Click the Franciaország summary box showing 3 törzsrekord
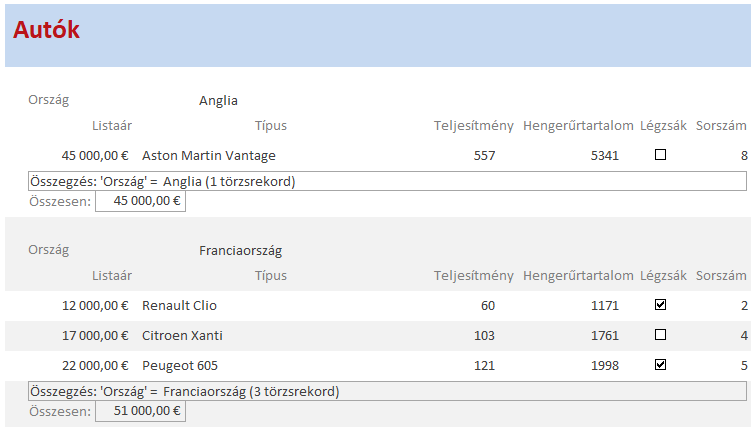 pos(387,391)
